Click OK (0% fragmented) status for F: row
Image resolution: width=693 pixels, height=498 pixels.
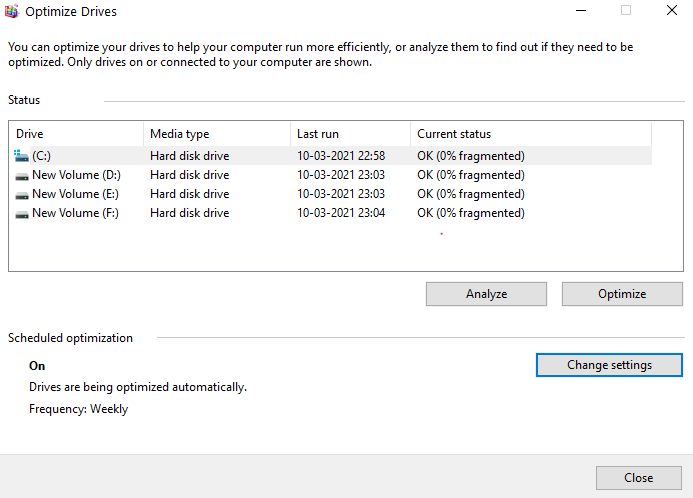[471, 213]
